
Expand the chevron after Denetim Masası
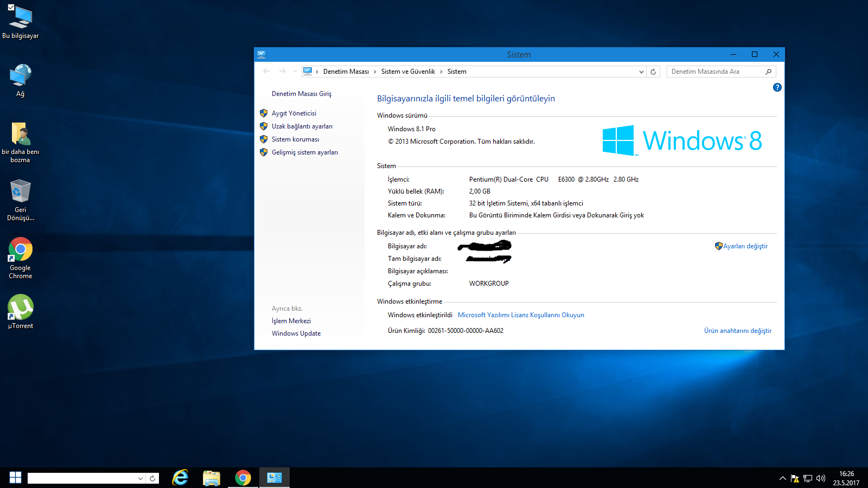[x=375, y=72]
